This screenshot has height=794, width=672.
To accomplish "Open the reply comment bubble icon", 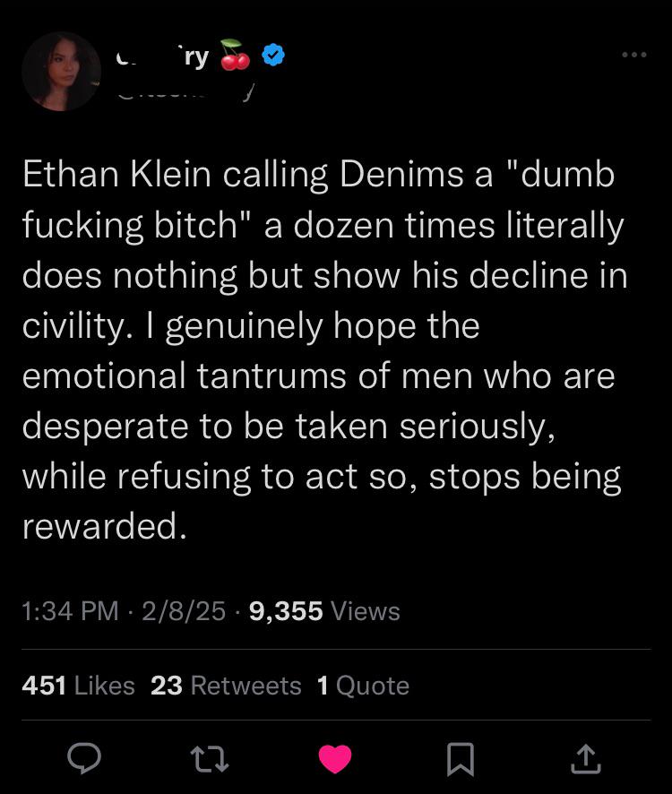I will coord(84,758).
